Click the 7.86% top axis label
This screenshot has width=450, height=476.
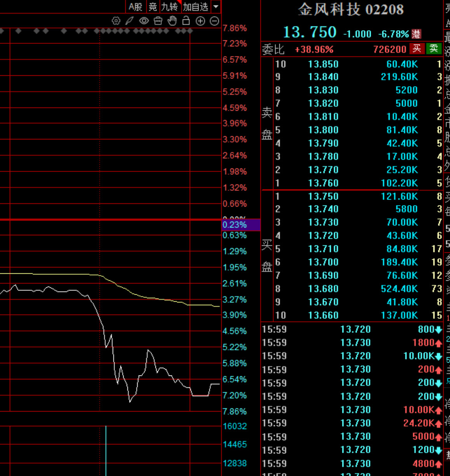pos(235,28)
